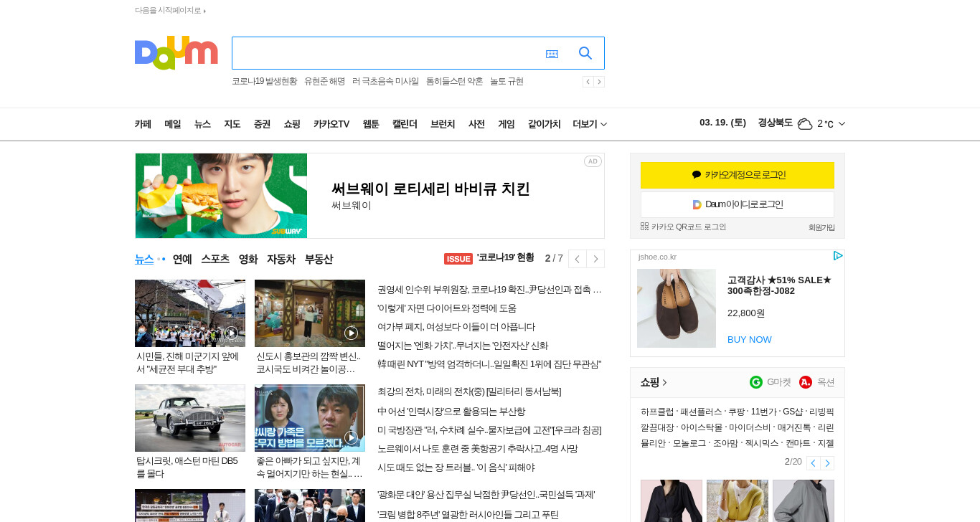Click the 회원가입 sign-up link
This screenshot has width=980, height=522.
821,227
